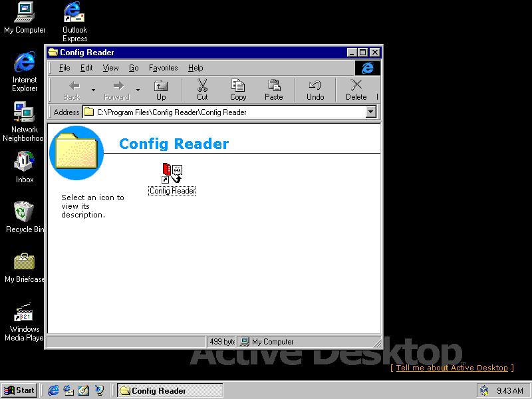
Task: Click the Copy toolbar icon
Action: pos(238,90)
